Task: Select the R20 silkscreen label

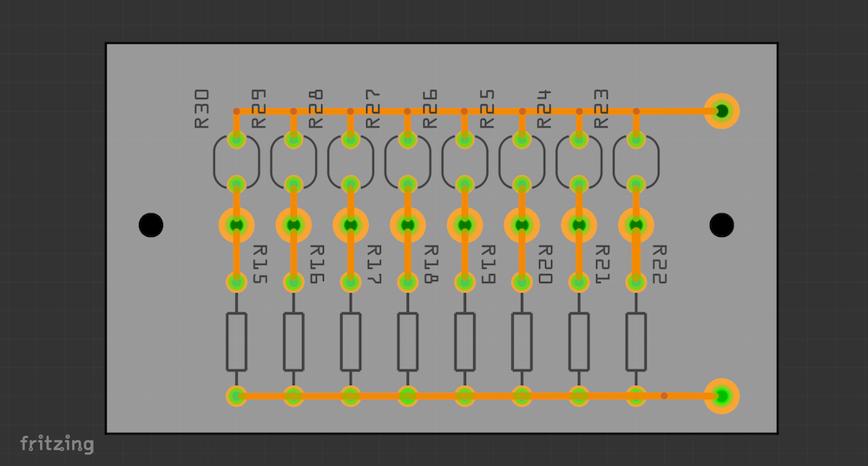Action: [x=545, y=264]
